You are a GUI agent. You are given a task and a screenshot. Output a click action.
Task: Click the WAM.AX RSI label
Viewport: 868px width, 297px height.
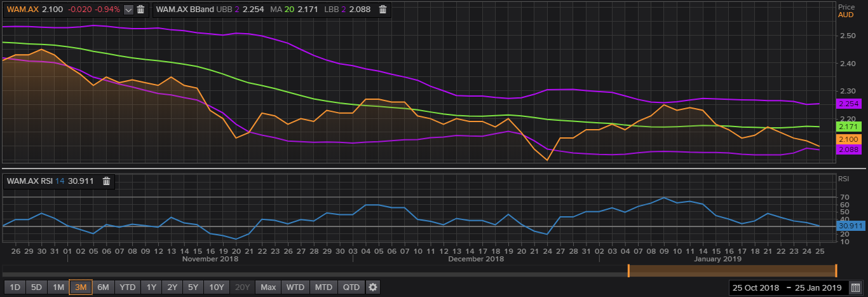click(30, 181)
